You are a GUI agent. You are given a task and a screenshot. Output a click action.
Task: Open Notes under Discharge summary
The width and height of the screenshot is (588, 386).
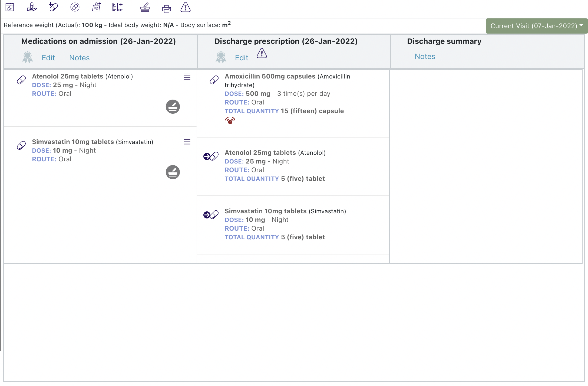(425, 56)
